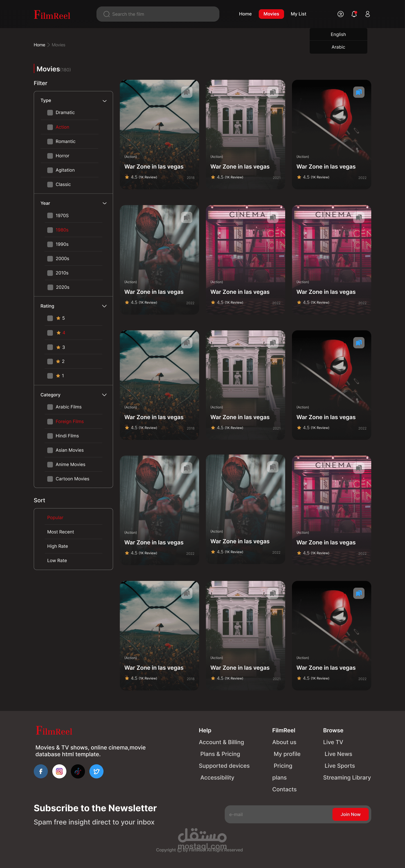Select the 5 star rating checkbox
Viewport: 405px width, 868px height.
tap(50, 318)
